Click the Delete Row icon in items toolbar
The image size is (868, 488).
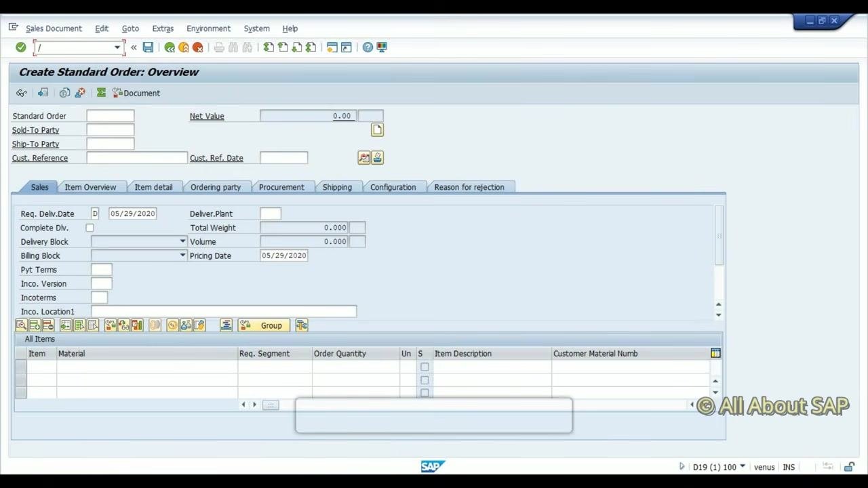[48, 325]
